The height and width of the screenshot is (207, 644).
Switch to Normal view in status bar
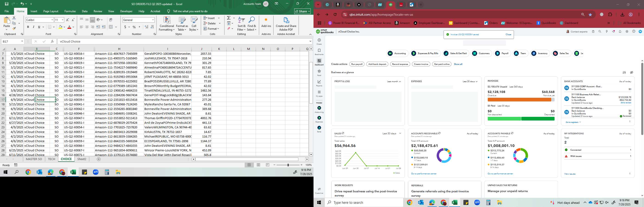click(249, 165)
